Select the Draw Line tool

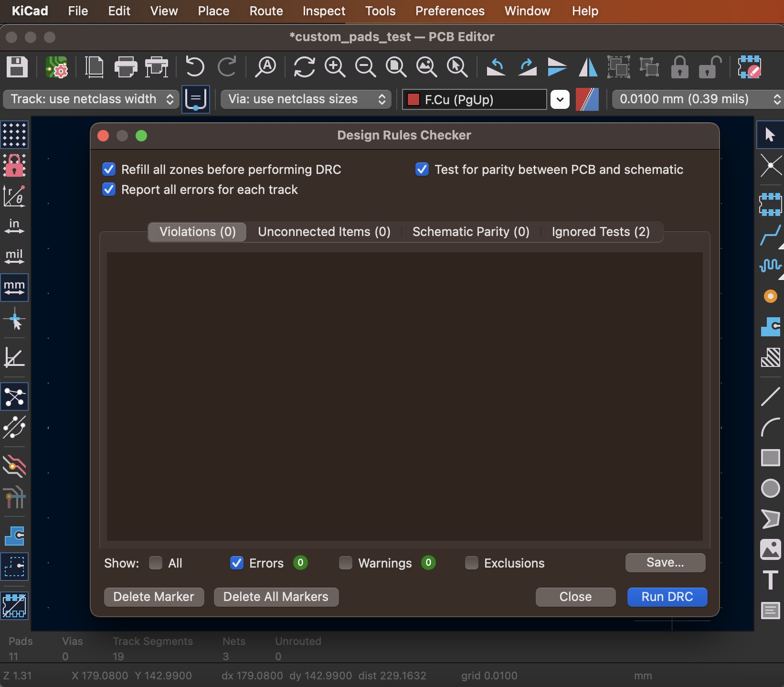pyautogui.click(x=770, y=397)
